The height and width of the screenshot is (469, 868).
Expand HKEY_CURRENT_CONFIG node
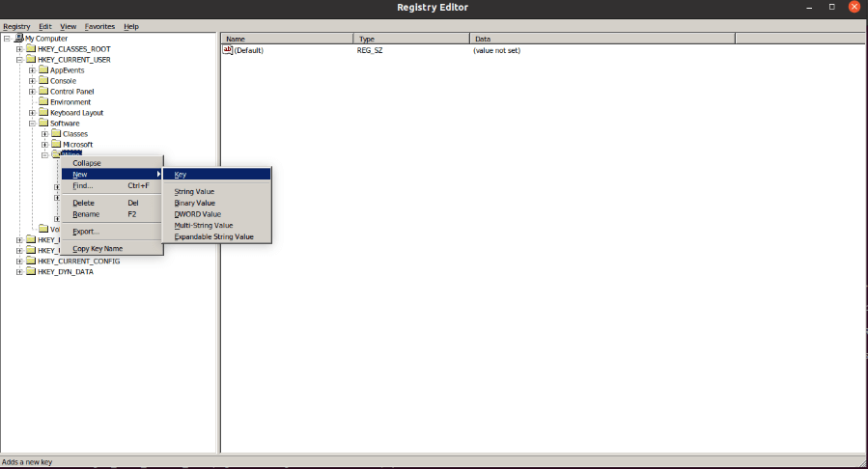click(x=19, y=262)
